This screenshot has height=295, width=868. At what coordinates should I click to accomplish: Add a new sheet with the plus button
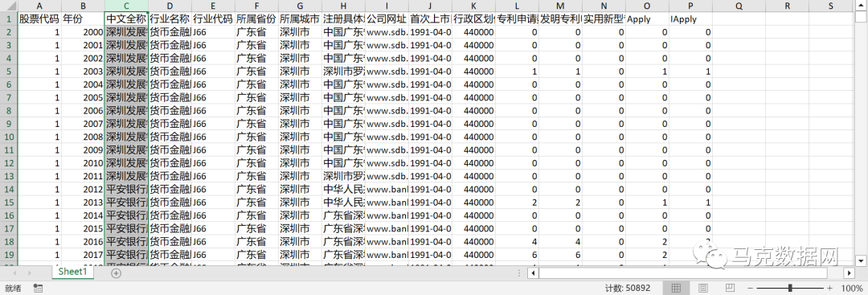pos(116,272)
